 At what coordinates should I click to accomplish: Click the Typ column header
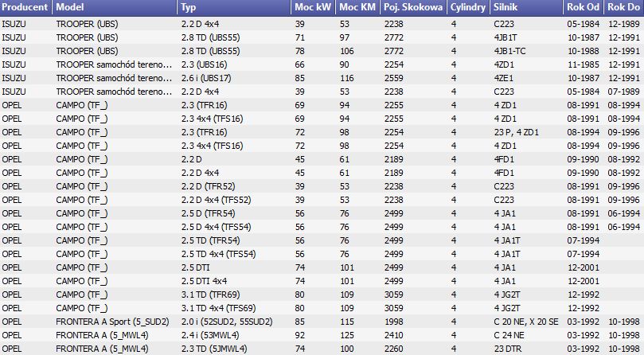(235, 7)
